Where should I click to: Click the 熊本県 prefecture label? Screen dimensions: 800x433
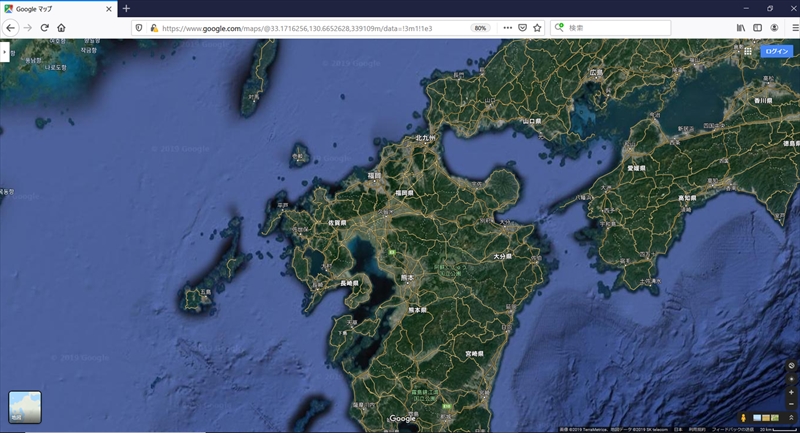point(417,310)
